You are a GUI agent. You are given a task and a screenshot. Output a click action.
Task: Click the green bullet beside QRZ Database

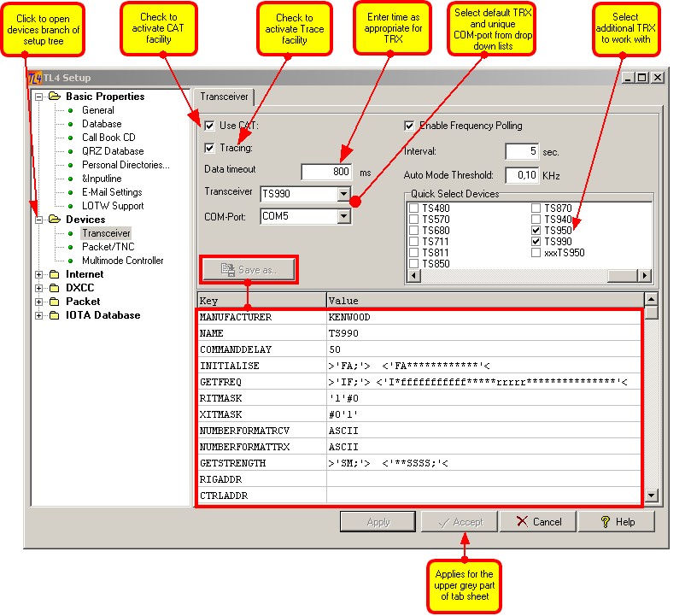click(71, 151)
